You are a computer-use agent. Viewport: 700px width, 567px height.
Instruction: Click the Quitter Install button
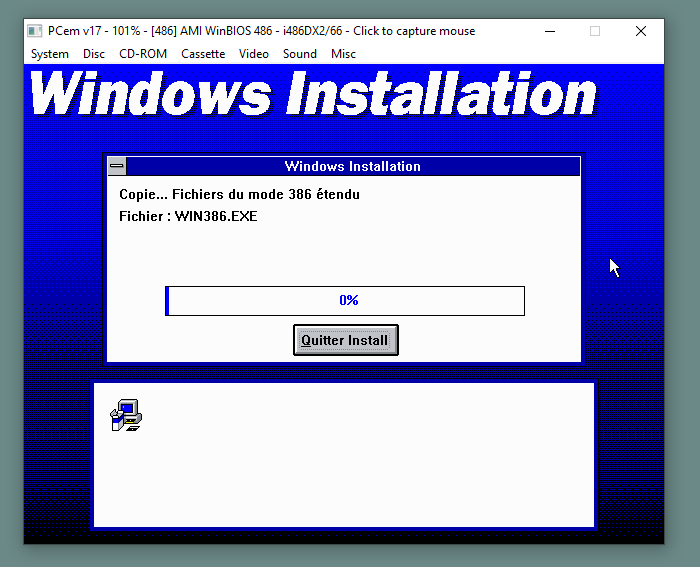click(x=346, y=340)
